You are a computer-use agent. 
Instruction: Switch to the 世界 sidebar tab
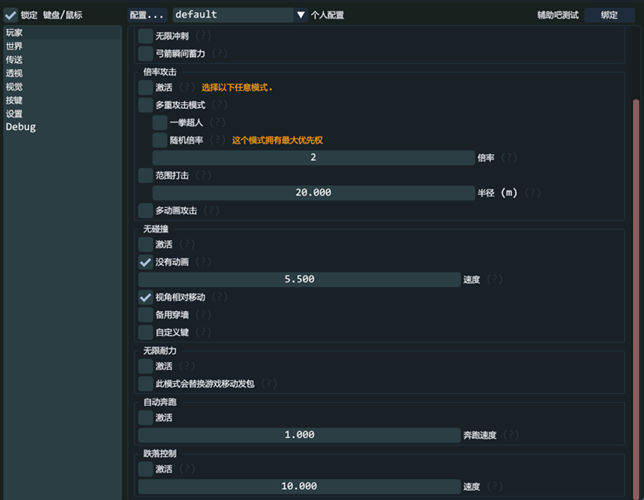tap(15, 46)
